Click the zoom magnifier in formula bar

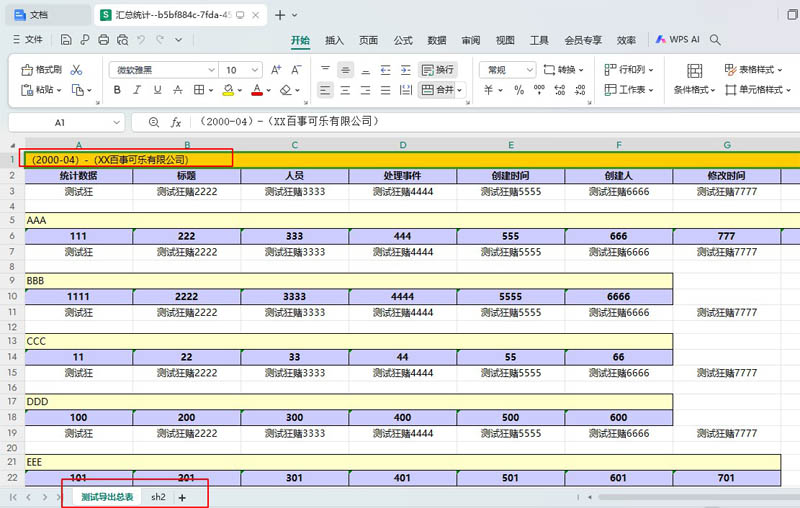(154, 122)
